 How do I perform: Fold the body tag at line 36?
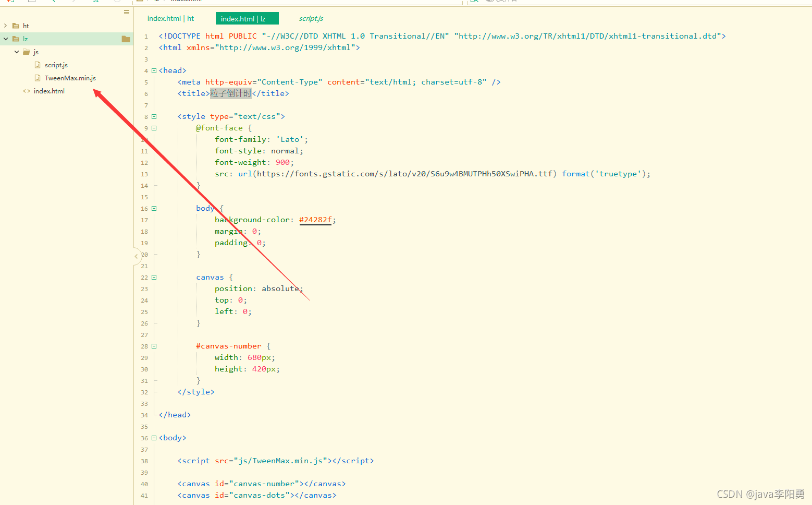[x=154, y=438]
